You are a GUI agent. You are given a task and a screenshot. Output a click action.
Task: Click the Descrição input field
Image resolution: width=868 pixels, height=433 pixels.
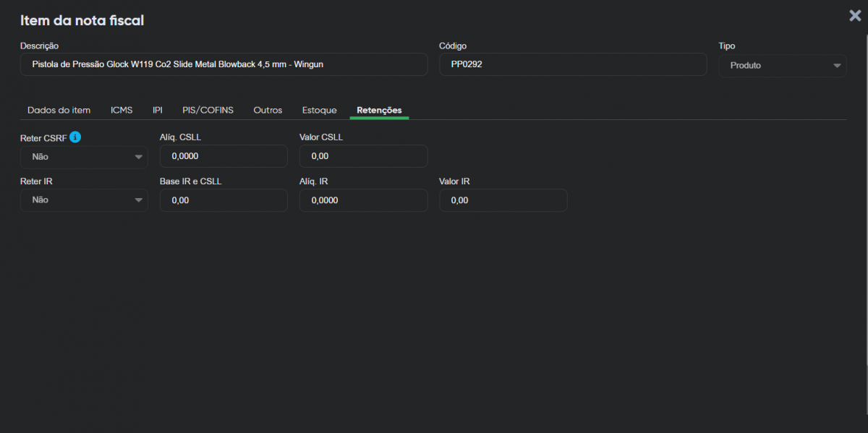[x=224, y=64]
